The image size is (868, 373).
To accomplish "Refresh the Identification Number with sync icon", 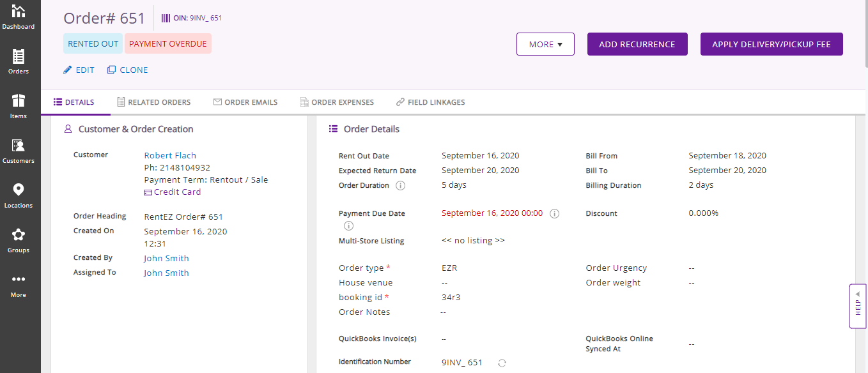I will [x=502, y=363].
